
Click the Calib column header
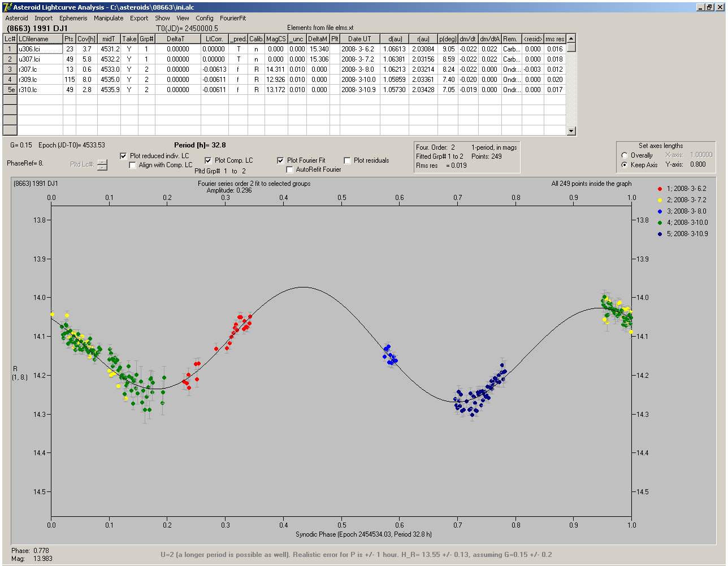256,39
